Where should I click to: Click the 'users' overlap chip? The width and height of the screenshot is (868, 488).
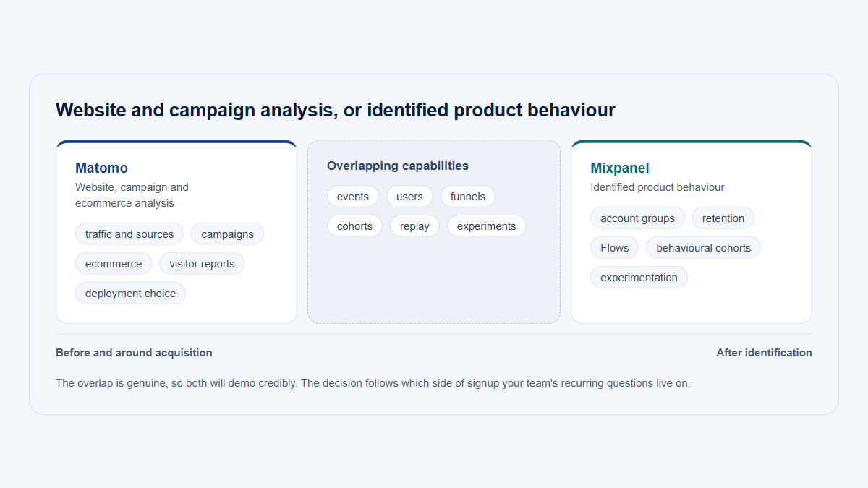click(x=409, y=197)
